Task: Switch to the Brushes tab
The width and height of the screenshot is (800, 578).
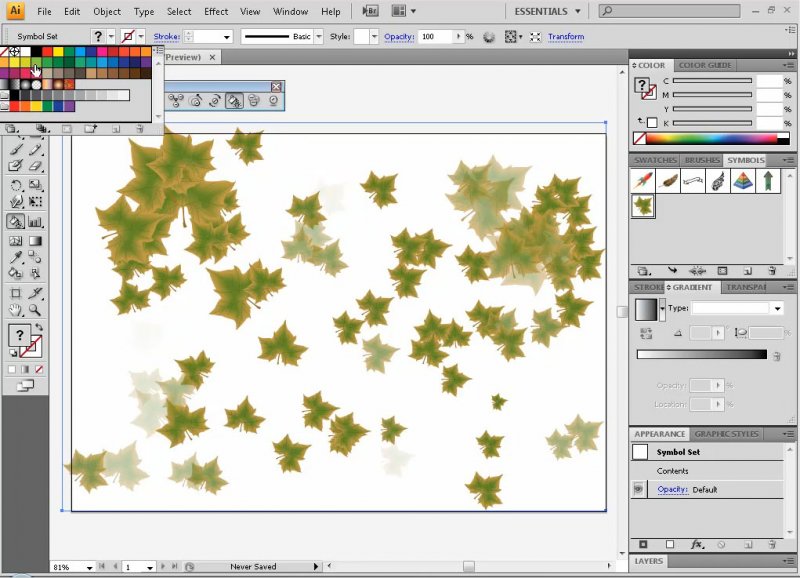Action: point(701,160)
